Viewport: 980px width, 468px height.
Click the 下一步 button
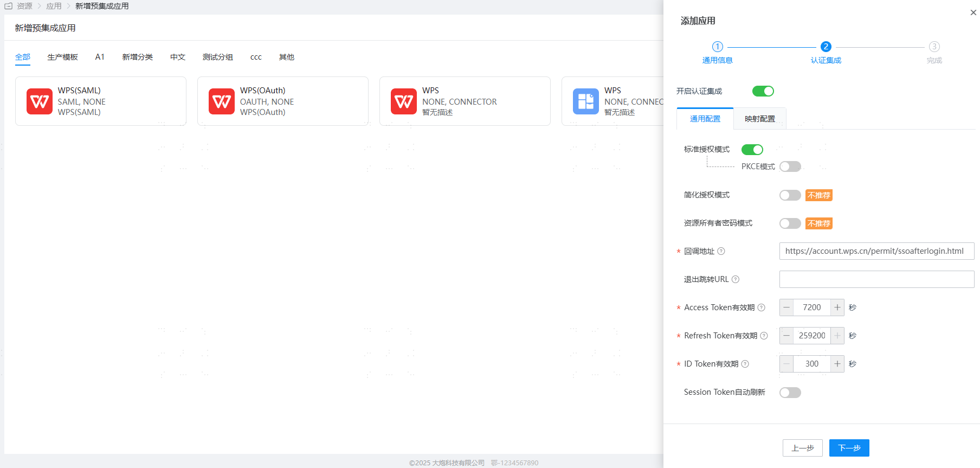point(849,448)
